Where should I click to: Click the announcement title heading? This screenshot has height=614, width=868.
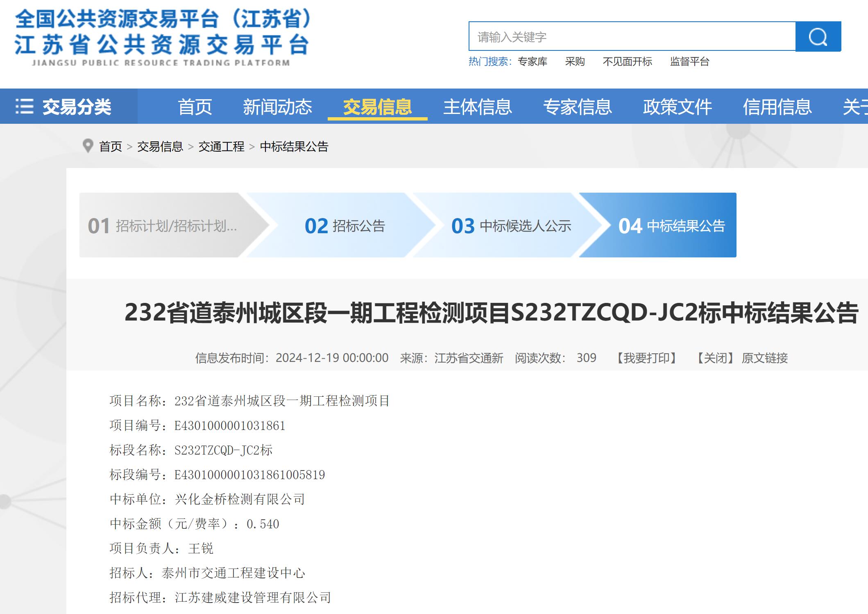(491, 312)
